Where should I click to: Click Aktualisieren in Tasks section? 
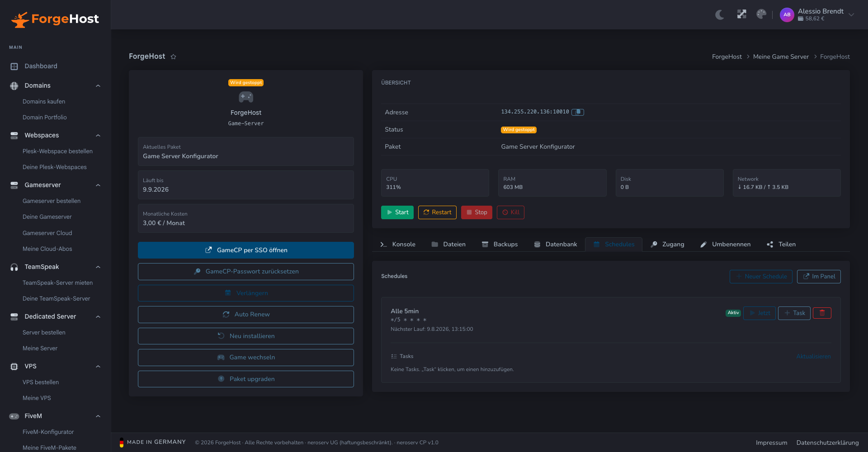813,357
